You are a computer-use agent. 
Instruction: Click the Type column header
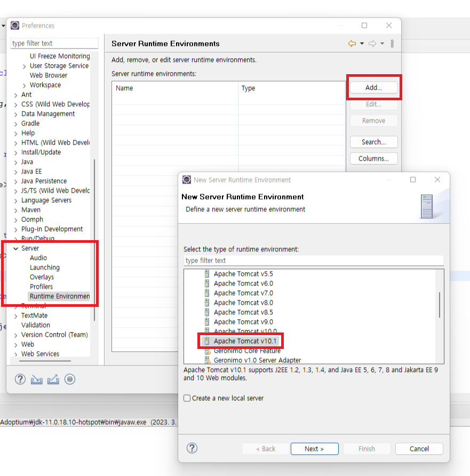click(292, 89)
